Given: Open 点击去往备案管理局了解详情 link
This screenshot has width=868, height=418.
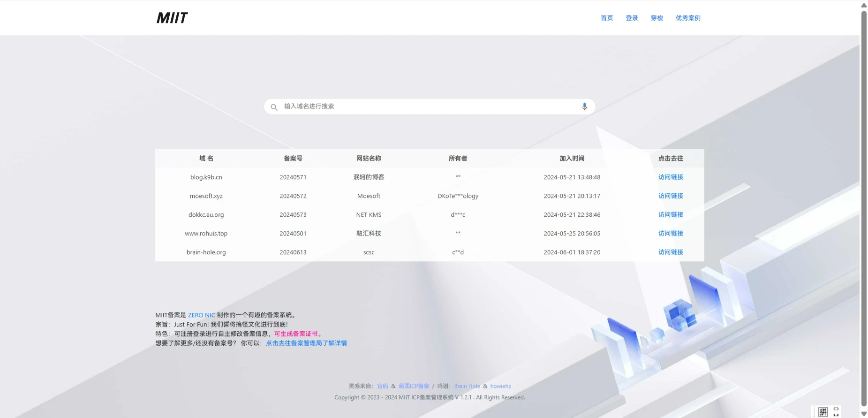Looking at the screenshot, I should [306, 343].
